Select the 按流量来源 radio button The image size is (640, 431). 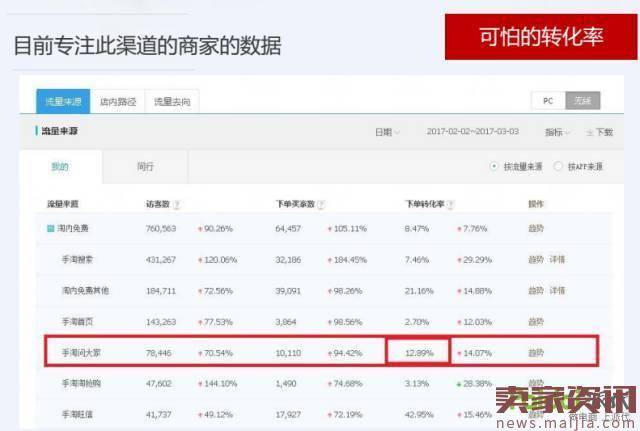pyautogui.click(x=494, y=167)
